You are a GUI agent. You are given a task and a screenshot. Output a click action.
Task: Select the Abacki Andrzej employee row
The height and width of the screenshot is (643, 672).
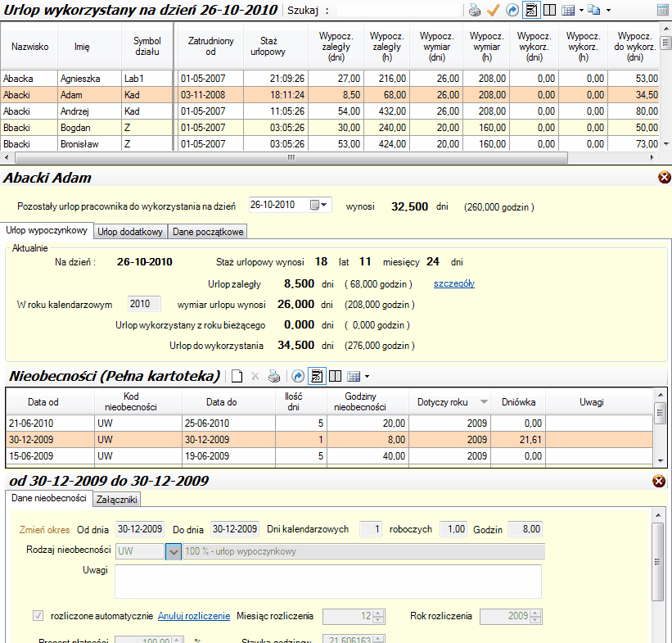329,111
